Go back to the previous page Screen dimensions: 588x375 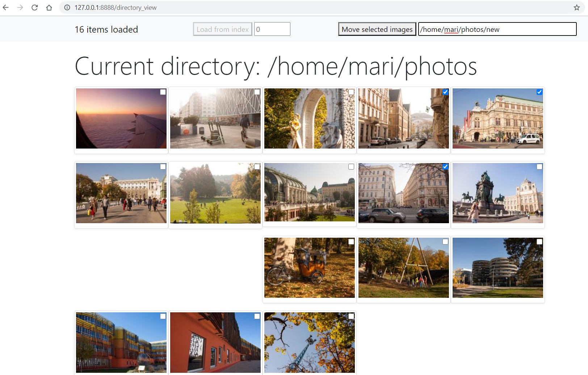pyautogui.click(x=6, y=7)
